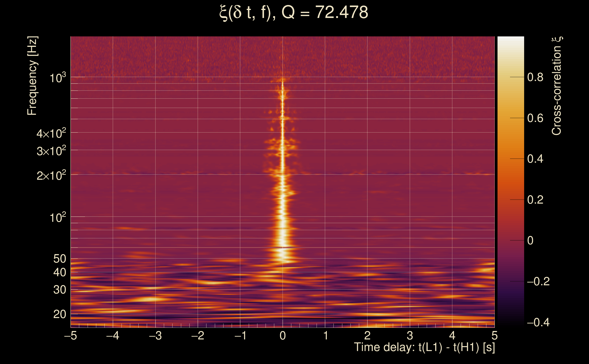Click the 2×10² frequency tick label
This screenshot has width=589, height=364.
[51, 175]
